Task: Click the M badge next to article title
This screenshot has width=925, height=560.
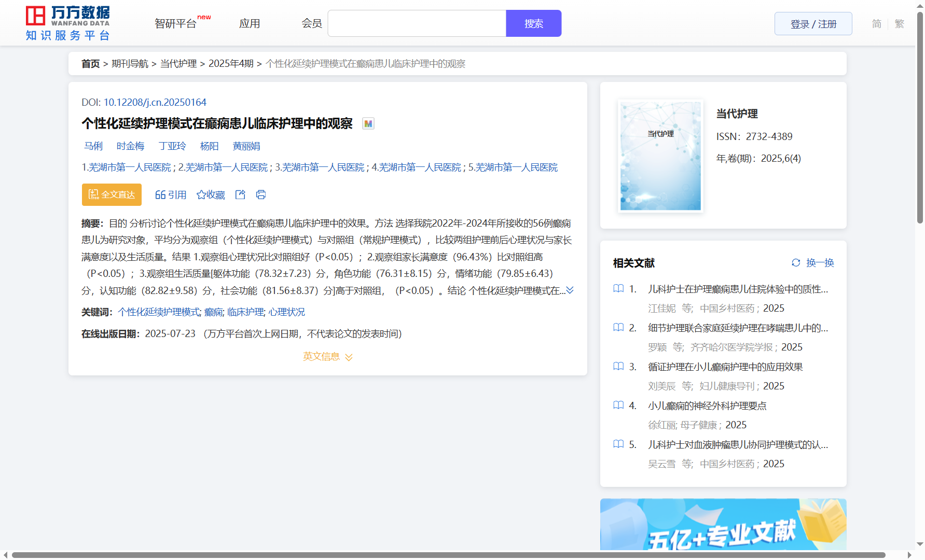Action: tap(368, 124)
